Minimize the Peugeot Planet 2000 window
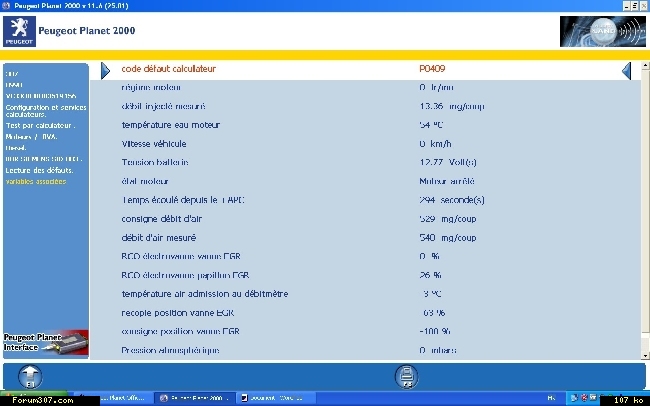 (x=627, y=6)
